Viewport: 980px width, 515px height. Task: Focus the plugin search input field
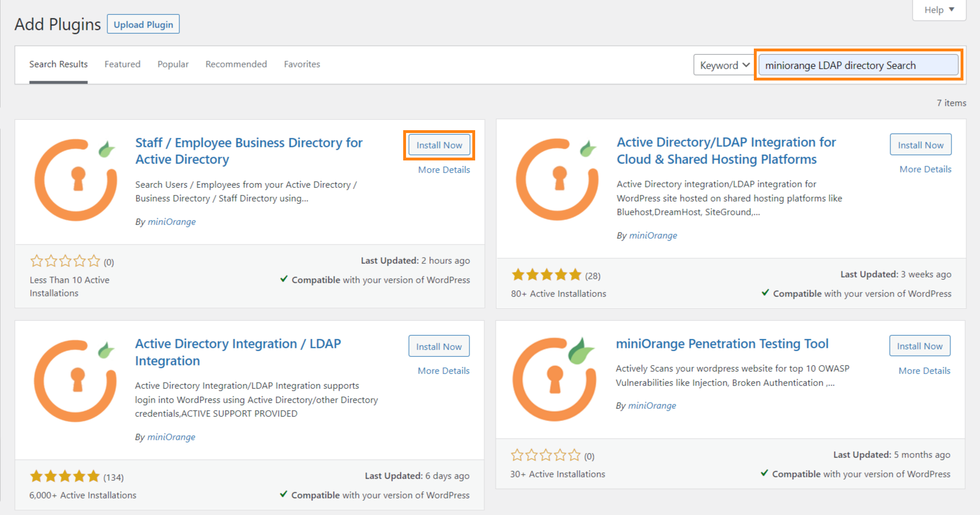[x=858, y=65]
